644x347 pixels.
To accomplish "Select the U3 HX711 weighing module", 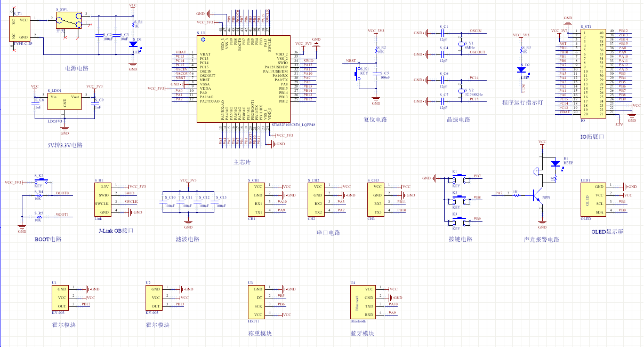I will tap(256, 302).
